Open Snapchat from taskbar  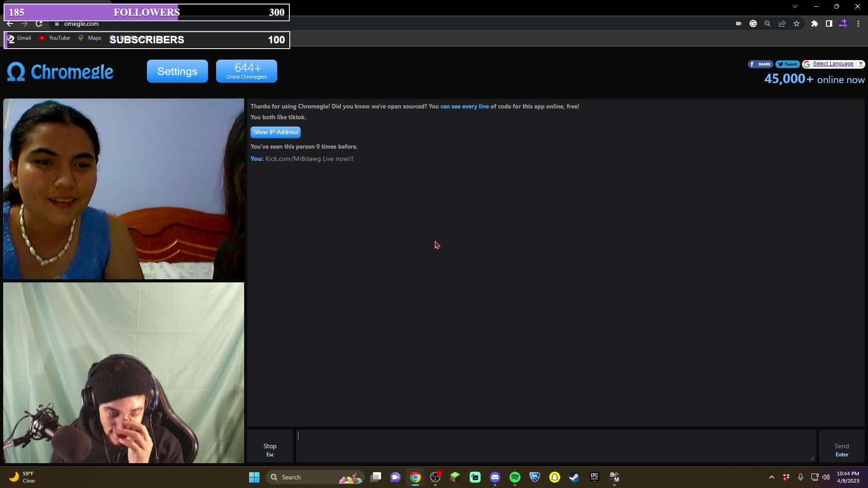pyautogui.click(x=555, y=477)
